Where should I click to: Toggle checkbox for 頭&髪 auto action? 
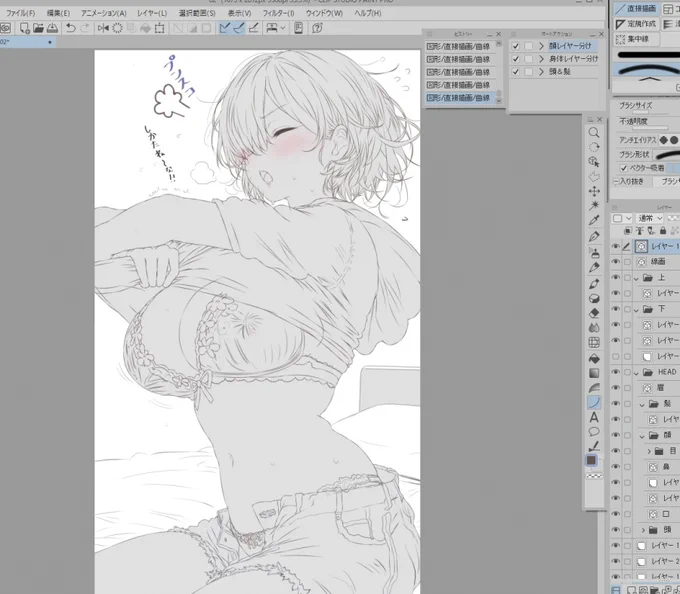click(x=515, y=72)
